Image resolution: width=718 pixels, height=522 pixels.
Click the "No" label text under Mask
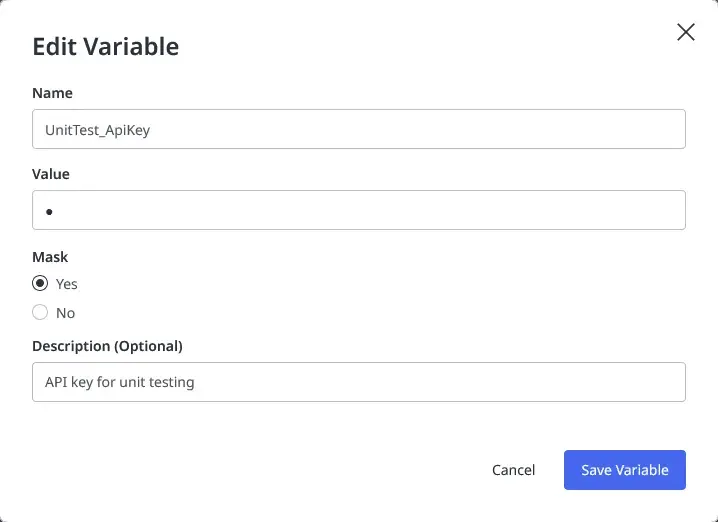[66, 313]
